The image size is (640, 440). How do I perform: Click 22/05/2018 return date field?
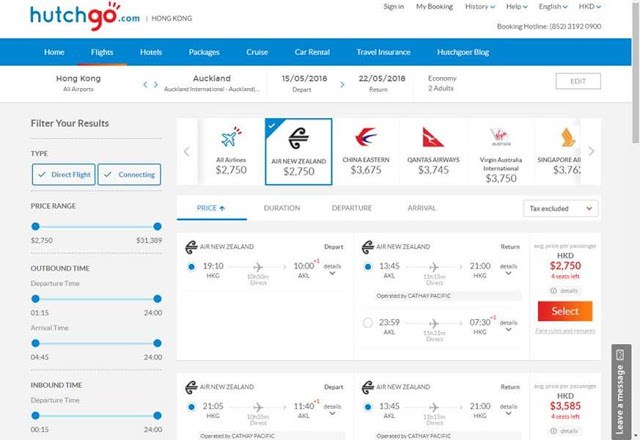pos(382,83)
